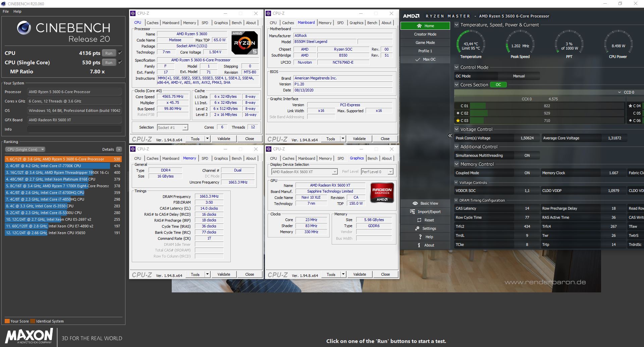Open Ryzen Master Help
The width and height of the screenshot is (644, 347).
[425, 237]
